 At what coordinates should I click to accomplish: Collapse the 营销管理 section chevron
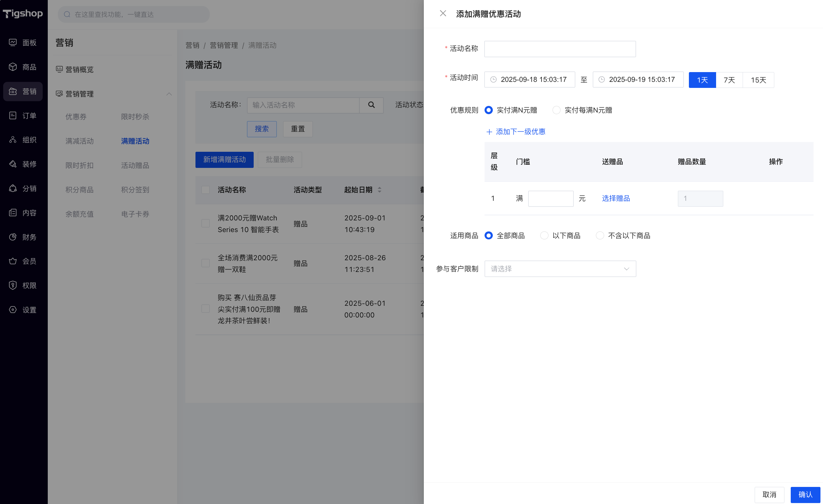(x=169, y=94)
